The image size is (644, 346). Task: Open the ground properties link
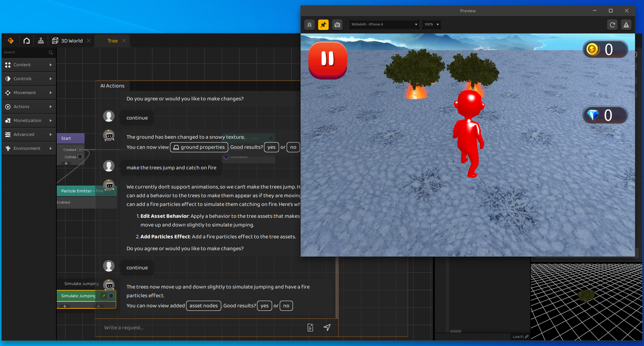pos(199,147)
